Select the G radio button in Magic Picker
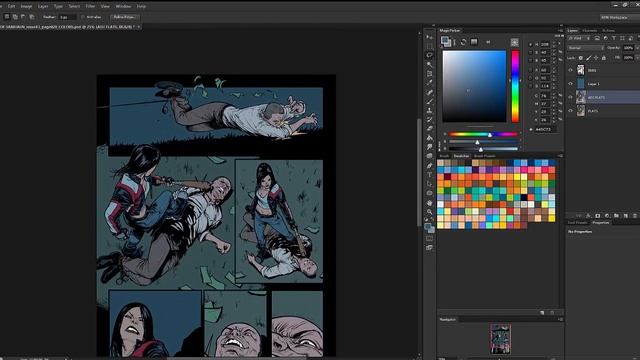Viewport: 640px width, 360px height. (x=530, y=78)
